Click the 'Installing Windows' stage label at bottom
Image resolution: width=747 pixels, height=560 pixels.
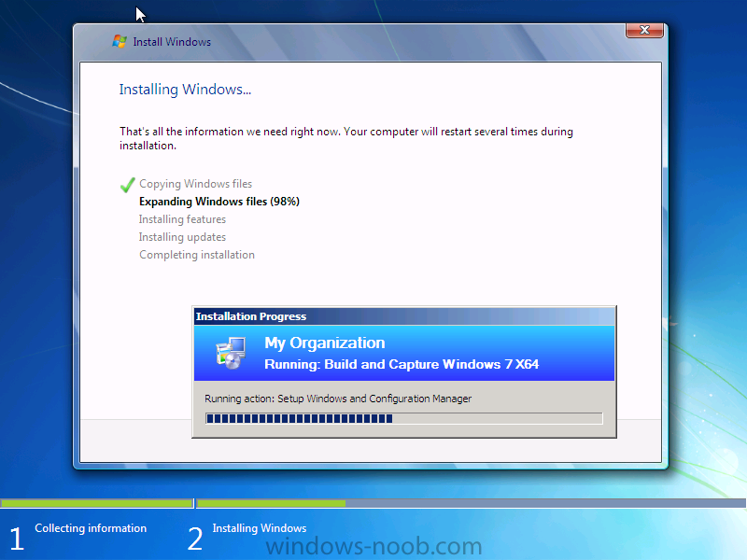click(x=260, y=528)
